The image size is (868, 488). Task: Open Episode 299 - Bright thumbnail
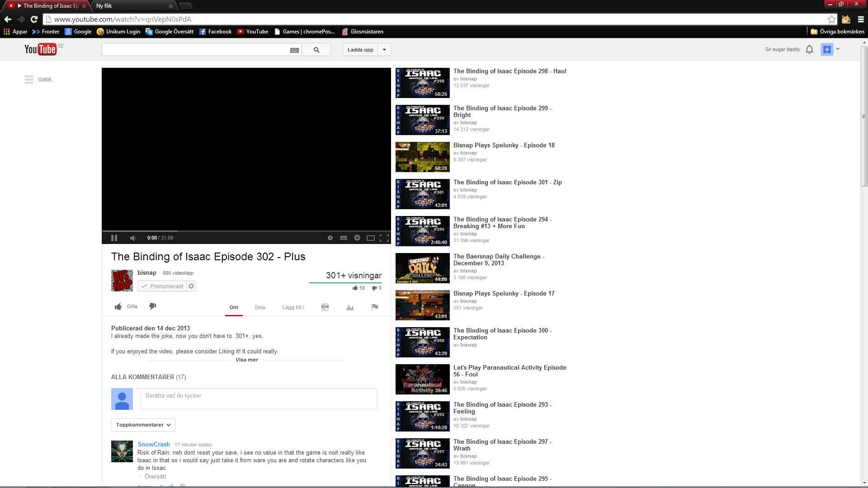[423, 120]
